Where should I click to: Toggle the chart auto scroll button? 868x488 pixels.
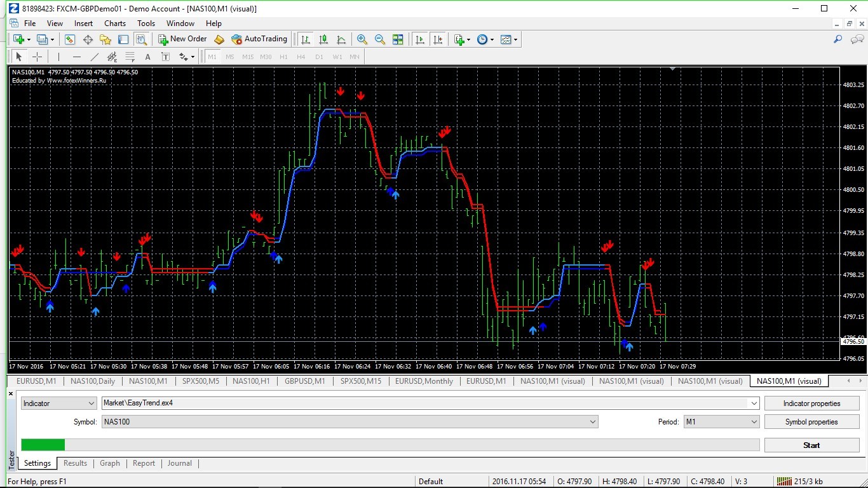420,39
